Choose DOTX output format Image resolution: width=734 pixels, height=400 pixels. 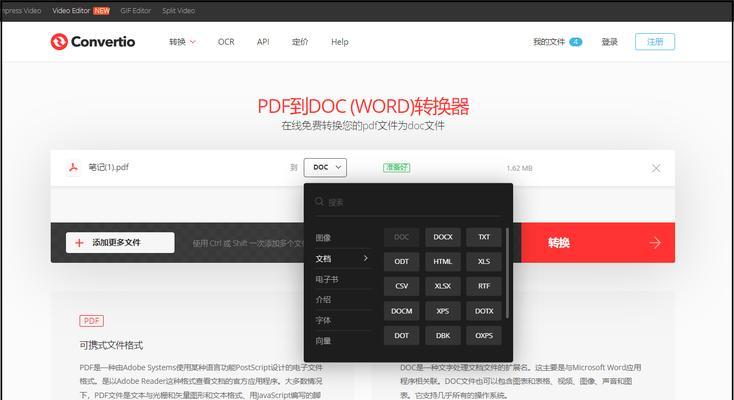click(x=484, y=311)
